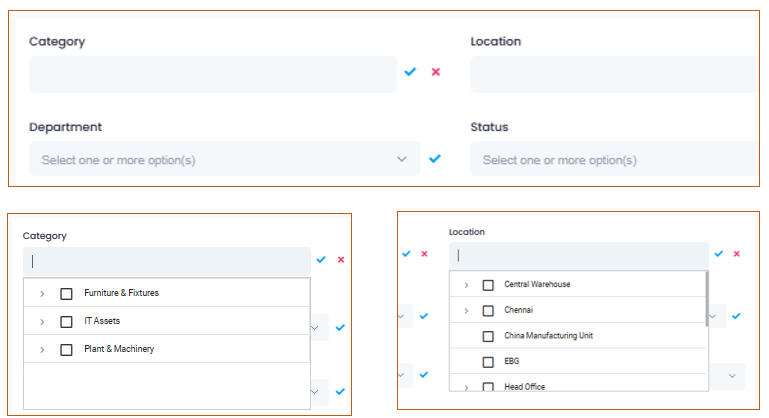Click blue checkmark next to Department dropdown

click(435, 159)
